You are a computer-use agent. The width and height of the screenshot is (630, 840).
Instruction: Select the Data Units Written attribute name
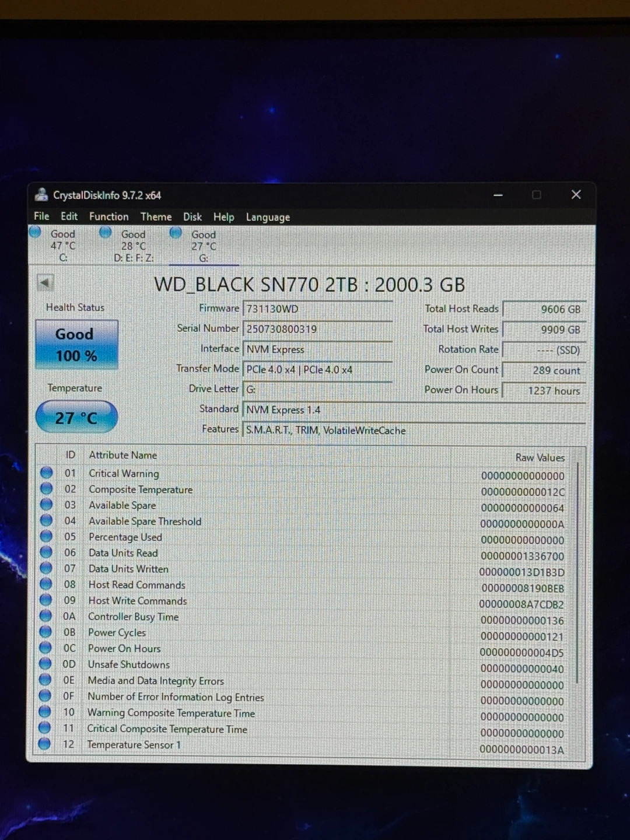128,568
